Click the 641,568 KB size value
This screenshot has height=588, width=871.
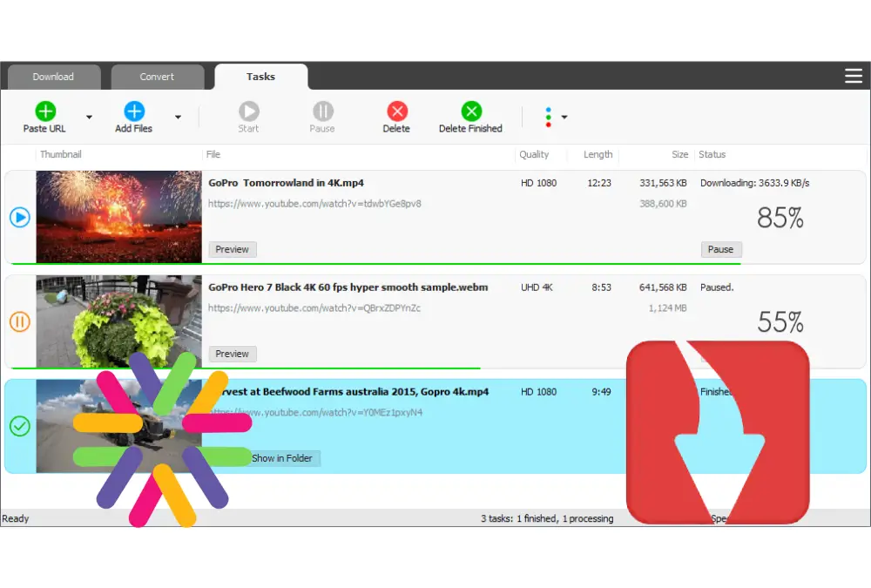tap(663, 287)
